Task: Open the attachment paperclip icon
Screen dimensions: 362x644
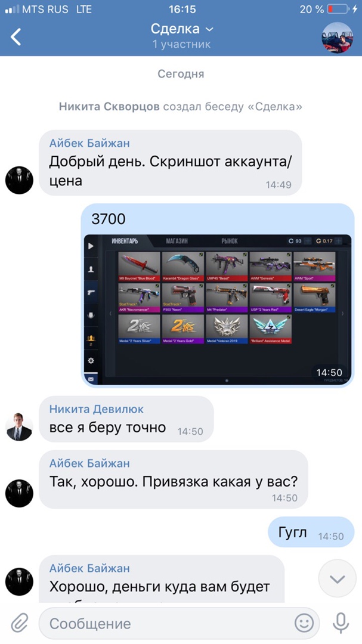Action: click(19, 623)
